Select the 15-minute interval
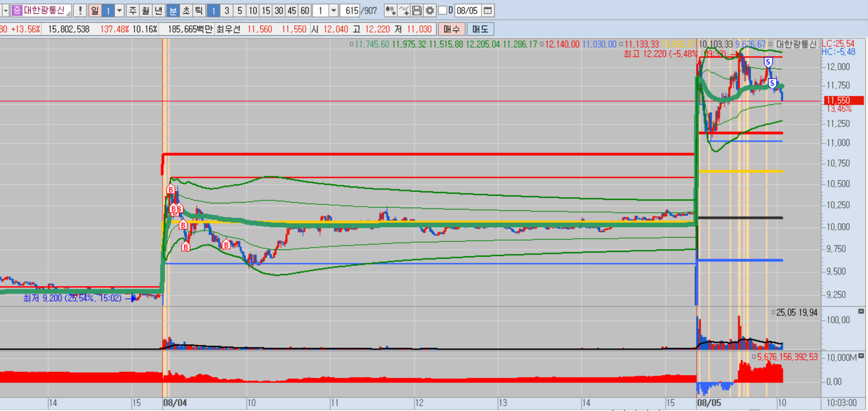This screenshot has width=868, height=411. pos(266,10)
